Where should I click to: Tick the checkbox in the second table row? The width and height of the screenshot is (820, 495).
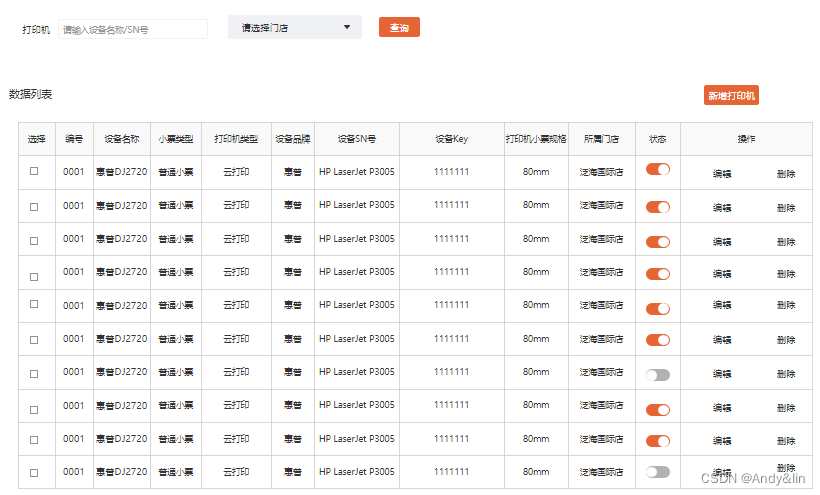click(x=34, y=207)
